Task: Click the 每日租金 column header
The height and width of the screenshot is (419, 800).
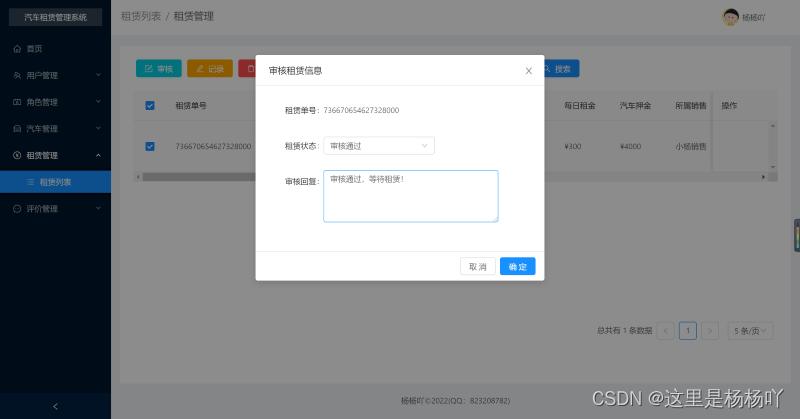Action: 580,106
